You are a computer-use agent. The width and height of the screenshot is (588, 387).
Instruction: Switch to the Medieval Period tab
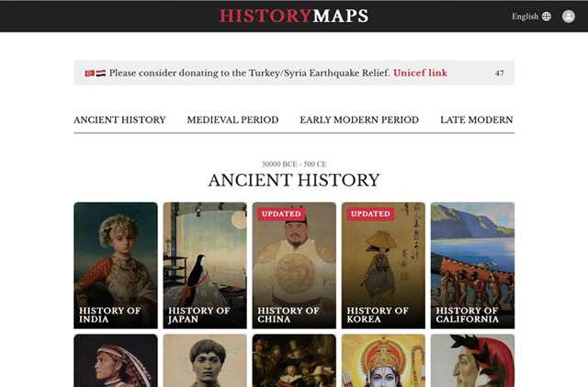[x=232, y=120]
